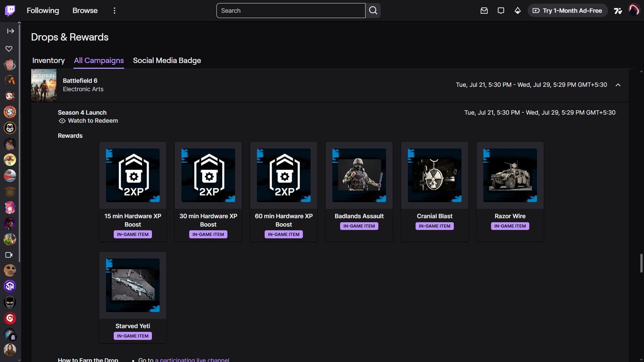644x362 pixels.
Task: Click the Season 4 Launch heading
Action: coord(82,113)
